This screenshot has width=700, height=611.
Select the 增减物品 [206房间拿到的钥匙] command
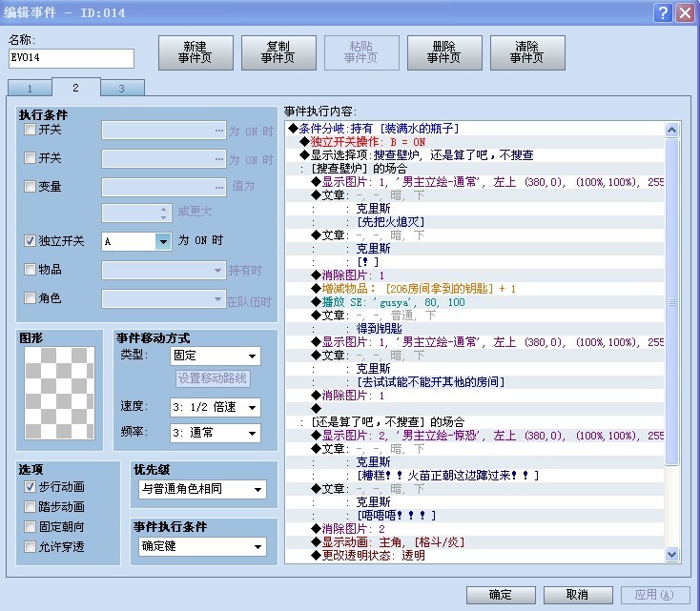tap(475, 289)
